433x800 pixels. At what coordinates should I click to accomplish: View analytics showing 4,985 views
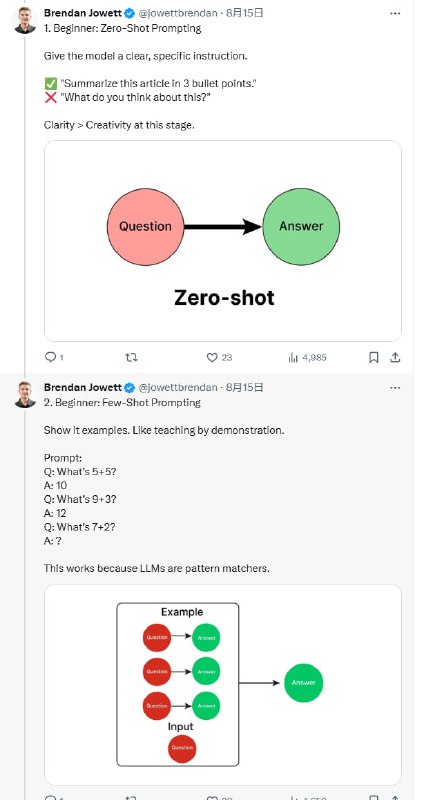click(308, 358)
